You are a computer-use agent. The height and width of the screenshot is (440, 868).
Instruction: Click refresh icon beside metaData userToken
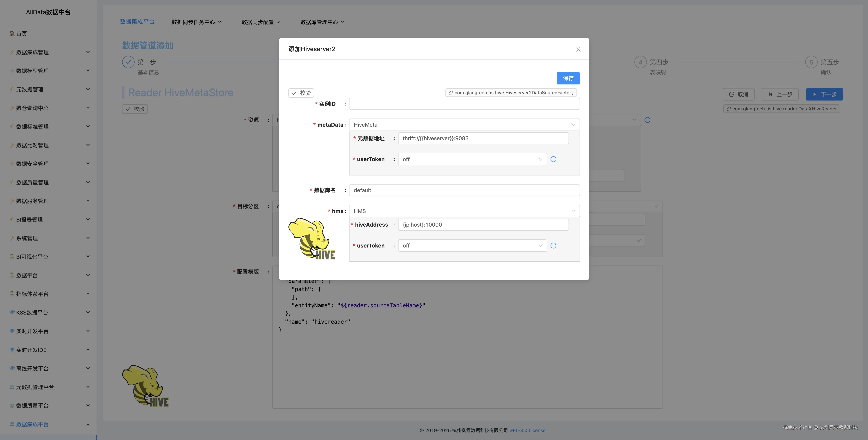(x=553, y=159)
